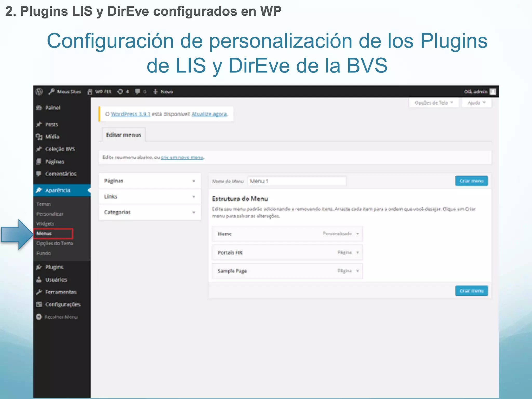Image resolution: width=532 pixels, height=399 pixels.
Task: Click the Novo label in admin bar
Action: [x=167, y=92]
